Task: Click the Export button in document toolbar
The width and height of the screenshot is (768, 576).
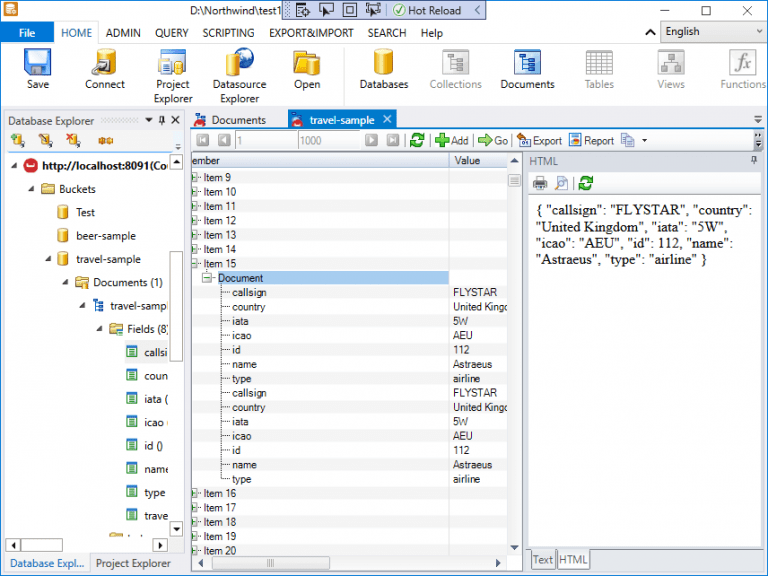Action: [x=539, y=141]
